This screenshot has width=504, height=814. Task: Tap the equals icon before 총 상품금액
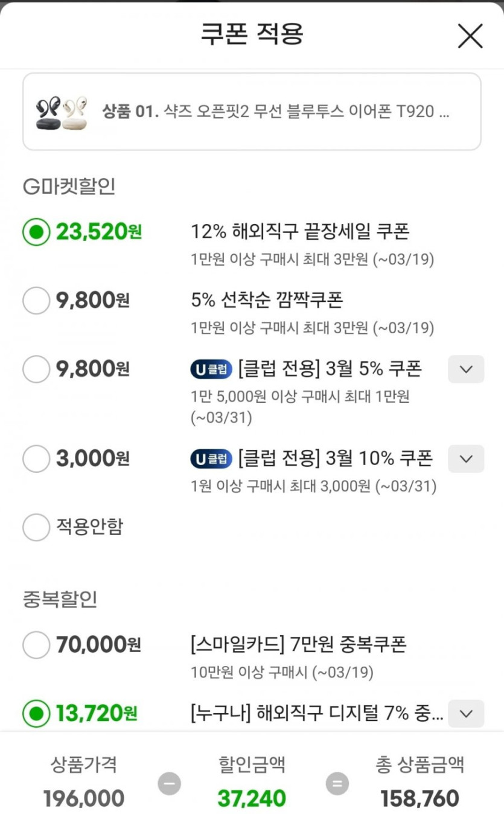(337, 784)
